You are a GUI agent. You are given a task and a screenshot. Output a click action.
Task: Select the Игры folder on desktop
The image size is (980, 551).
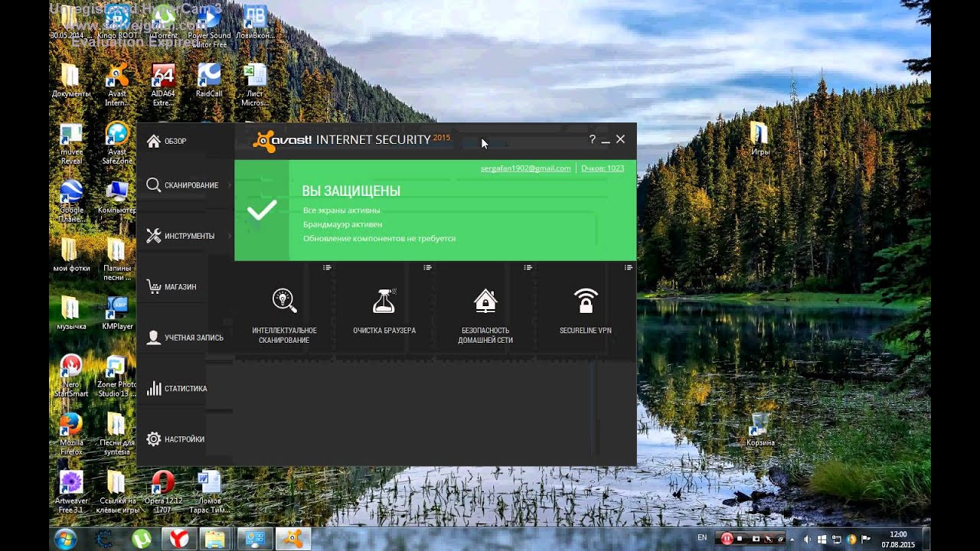point(759,139)
